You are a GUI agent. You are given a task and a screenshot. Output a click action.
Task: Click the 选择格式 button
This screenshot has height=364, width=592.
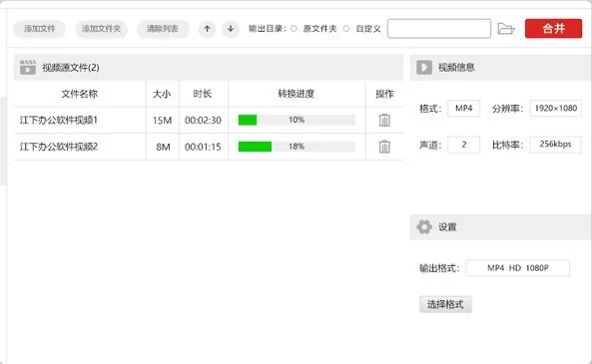tap(445, 304)
